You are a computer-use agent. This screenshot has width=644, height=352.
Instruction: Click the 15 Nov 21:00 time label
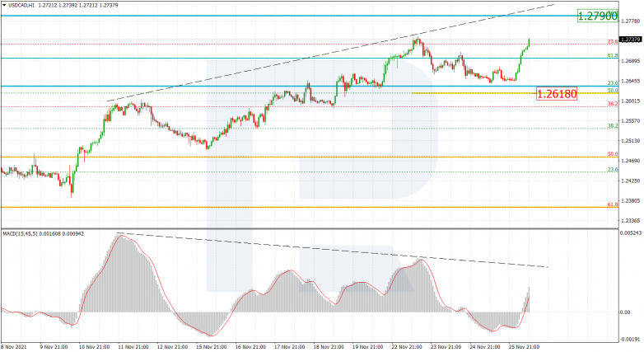pos(212,347)
